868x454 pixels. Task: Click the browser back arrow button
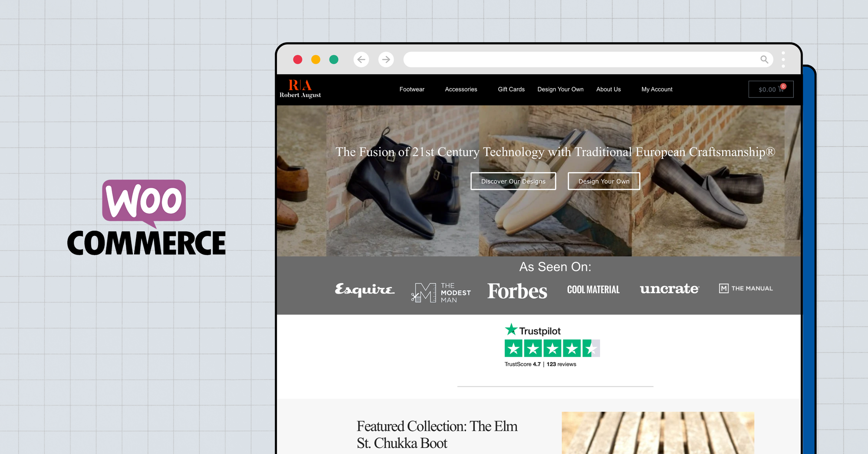[361, 59]
